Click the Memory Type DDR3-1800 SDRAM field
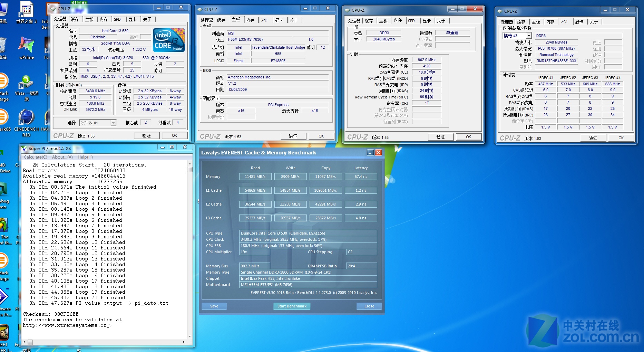The width and height of the screenshot is (644, 352). tap(308, 272)
